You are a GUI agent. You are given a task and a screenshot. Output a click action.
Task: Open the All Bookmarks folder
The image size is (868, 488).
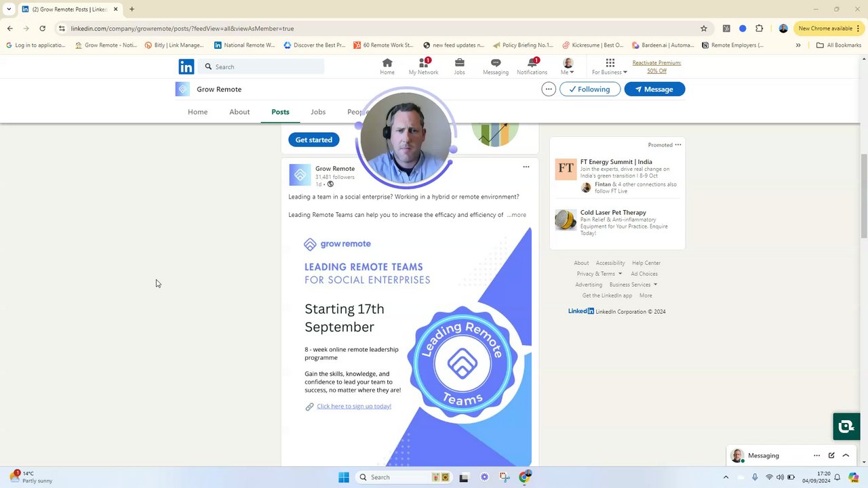839,45
